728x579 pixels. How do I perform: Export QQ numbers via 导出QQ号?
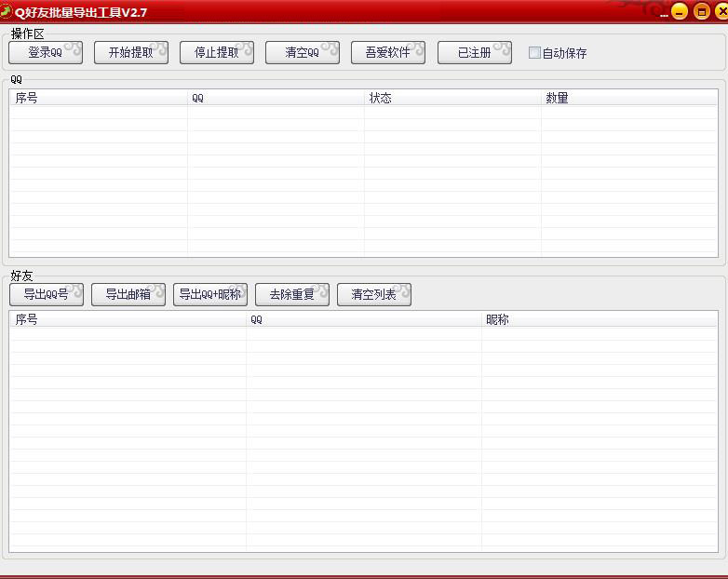(47, 294)
